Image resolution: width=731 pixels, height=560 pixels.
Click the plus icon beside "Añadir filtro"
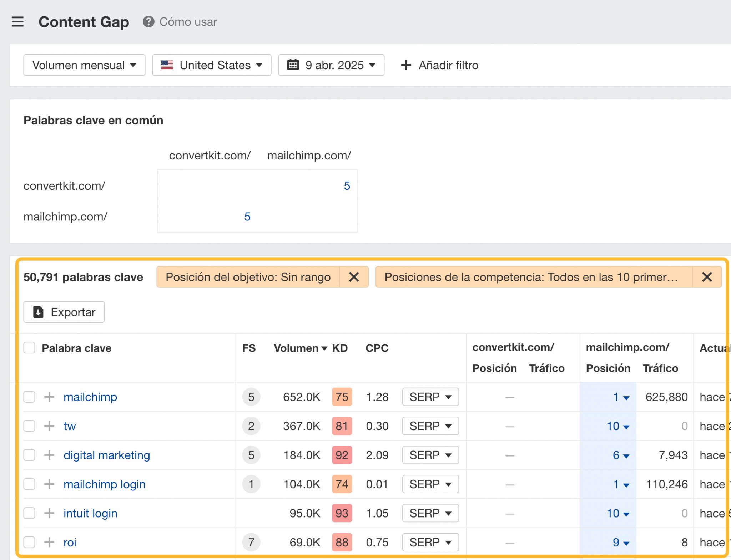[406, 65]
